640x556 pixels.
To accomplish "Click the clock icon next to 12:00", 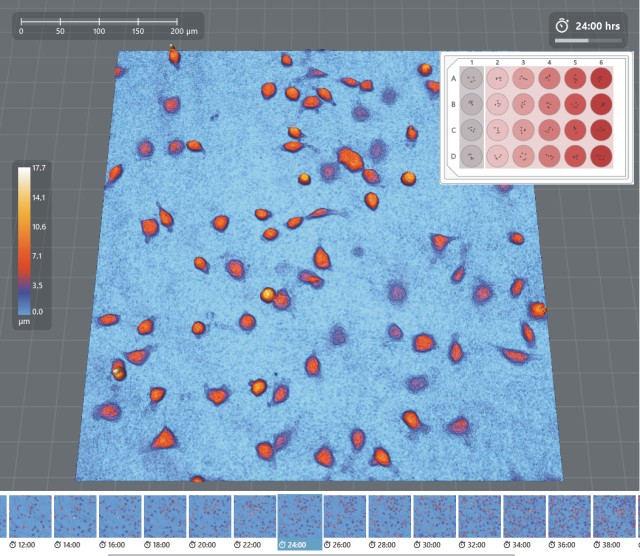I will [x=13, y=546].
